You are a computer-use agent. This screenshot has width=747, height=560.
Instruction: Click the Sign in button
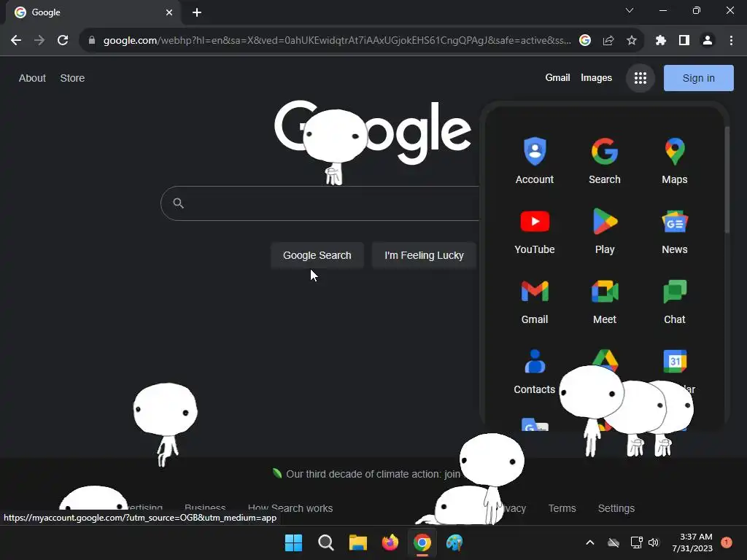click(698, 78)
